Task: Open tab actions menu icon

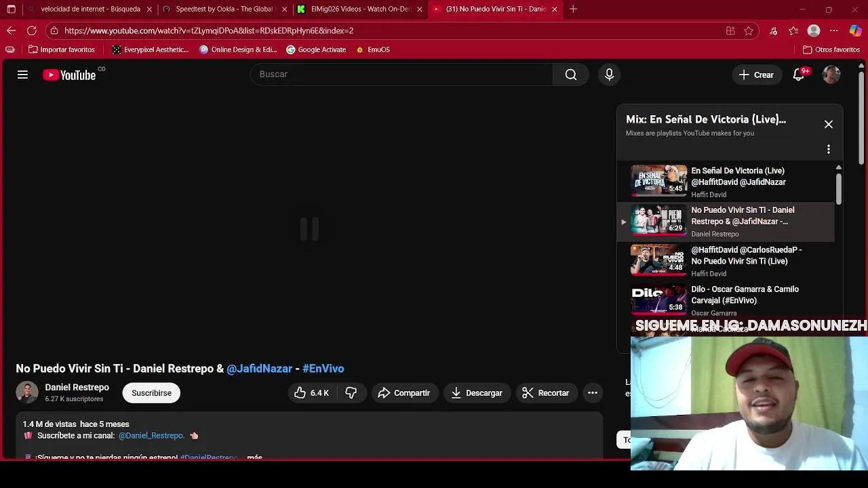Action: point(11,9)
